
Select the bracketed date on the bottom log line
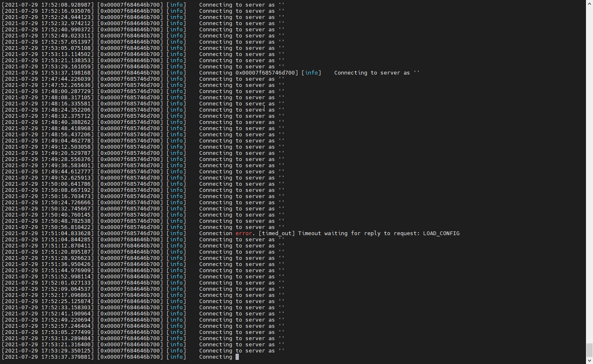click(47, 357)
